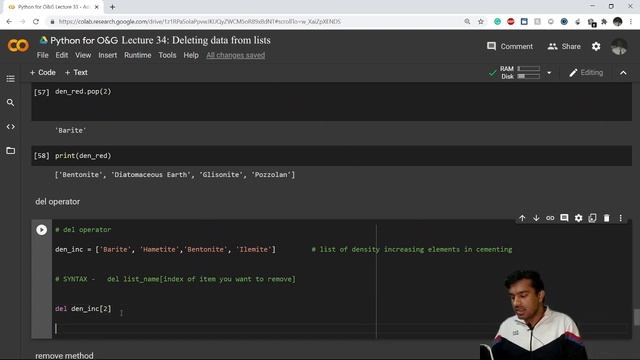Click the Google Drive icon beside the title

pos(43,40)
